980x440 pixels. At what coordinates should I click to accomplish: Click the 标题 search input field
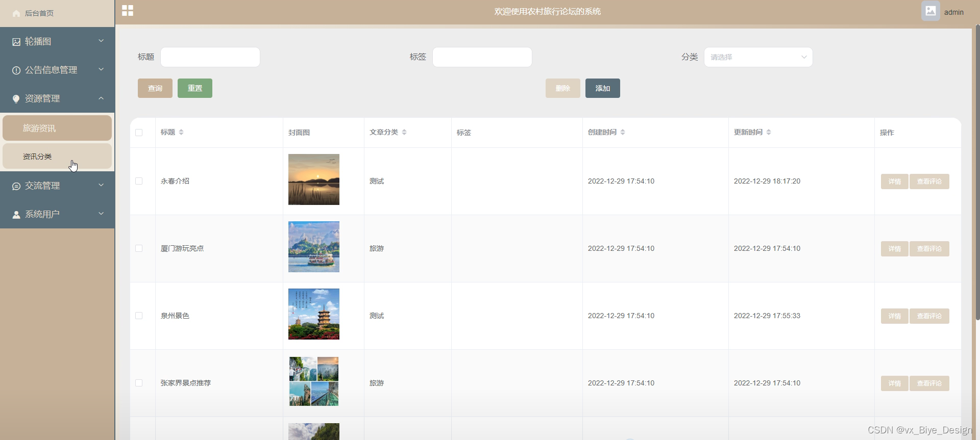tap(210, 57)
